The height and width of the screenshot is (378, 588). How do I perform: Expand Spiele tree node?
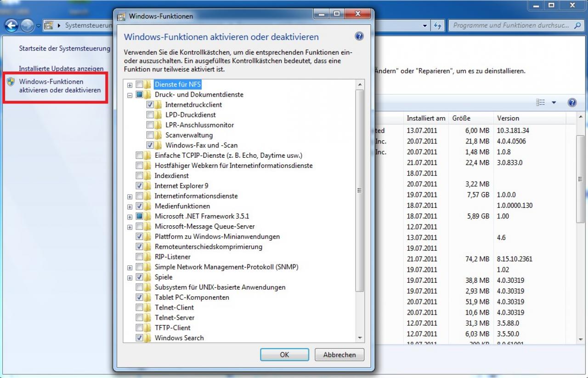point(130,277)
